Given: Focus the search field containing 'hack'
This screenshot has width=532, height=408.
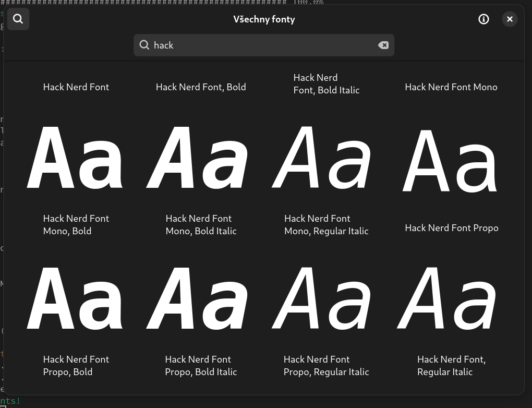Looking at the screenshot, I should point(261,45).
